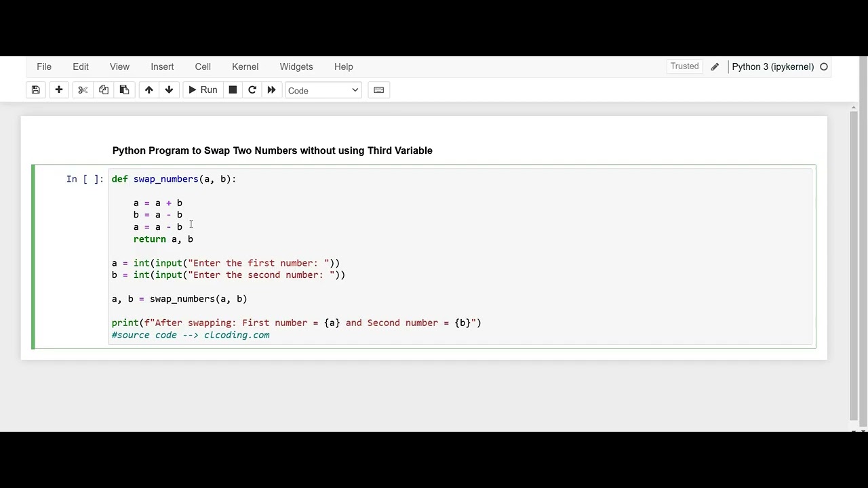This screenshot has width=868, height=488.
Task: Click the print After swapping statement line
Action: pyautogui.click(x=296, y=323)
